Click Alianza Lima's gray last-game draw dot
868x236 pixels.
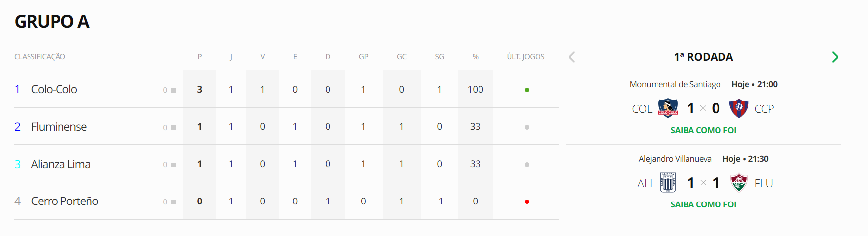(x=527, y=165)
